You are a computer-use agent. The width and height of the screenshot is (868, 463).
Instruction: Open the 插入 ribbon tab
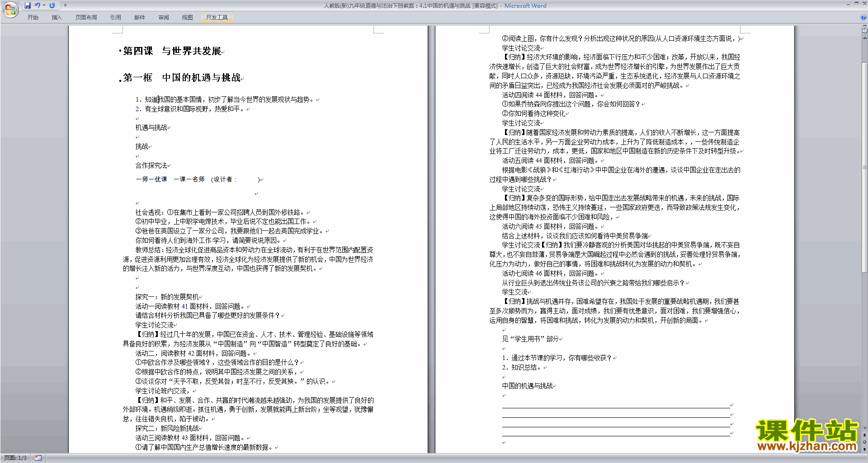point(57,18)
